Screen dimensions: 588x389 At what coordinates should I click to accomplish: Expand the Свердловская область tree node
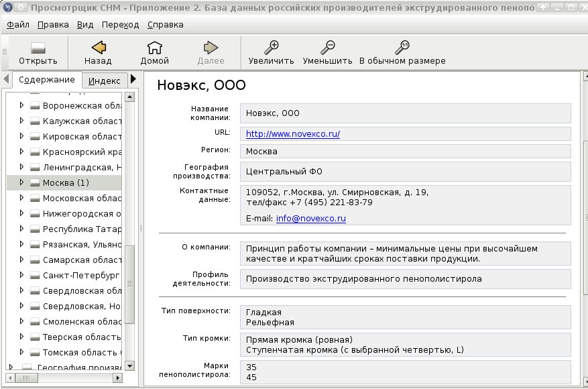tap(21, 290)
